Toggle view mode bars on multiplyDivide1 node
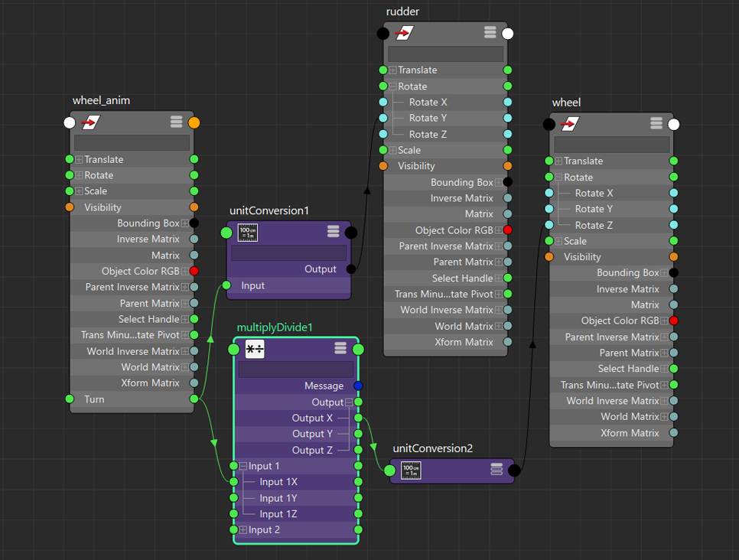Image resolution: width=739 pixels, height=560 pixels. coord(340,349)
